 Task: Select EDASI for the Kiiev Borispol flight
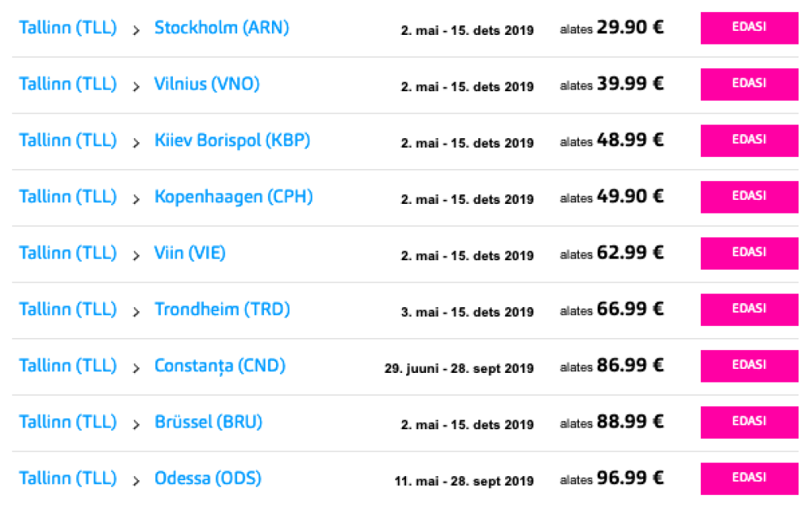[x=749, y=140]
